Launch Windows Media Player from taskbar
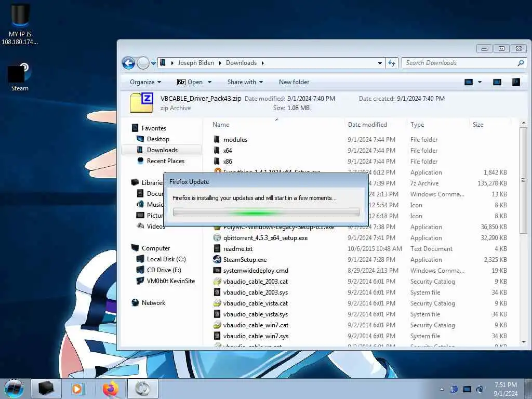Screen dimensions: 532x399 [77, 389]
